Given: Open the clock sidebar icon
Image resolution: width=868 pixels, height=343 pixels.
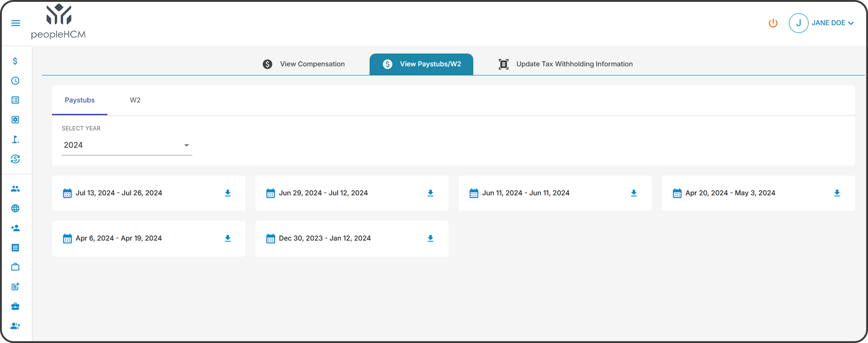Looking at the screenshot, I should 15,80.
